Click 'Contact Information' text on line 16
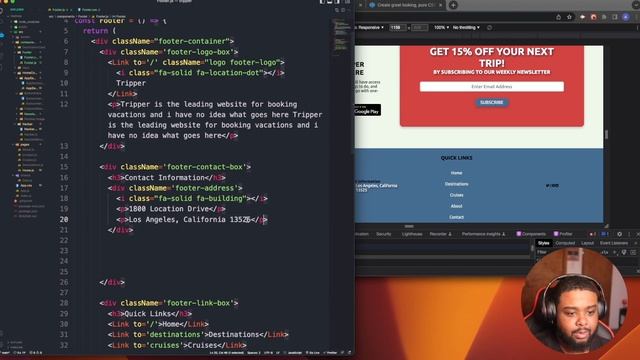This screenshot has width=640, height=360. tap(164, 178)
